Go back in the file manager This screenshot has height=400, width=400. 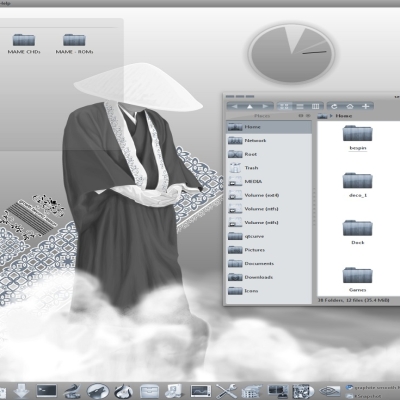pyautogui.click(x=235, y=106)
